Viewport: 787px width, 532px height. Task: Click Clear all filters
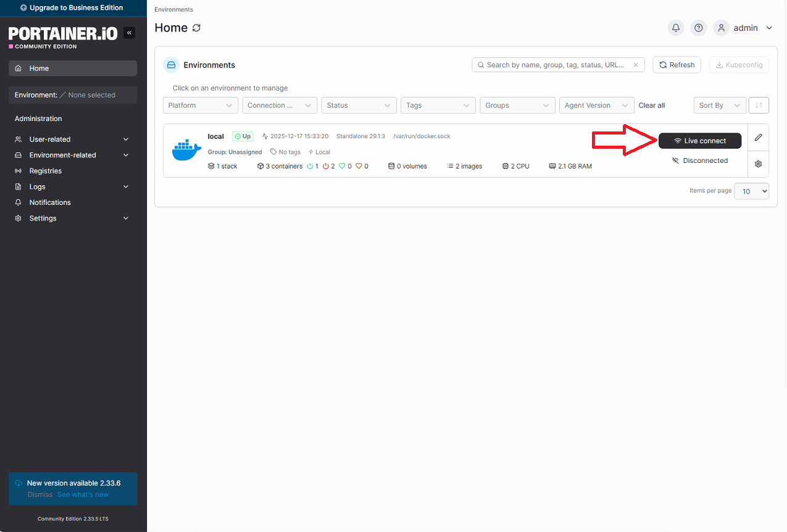tap(651, 106)
